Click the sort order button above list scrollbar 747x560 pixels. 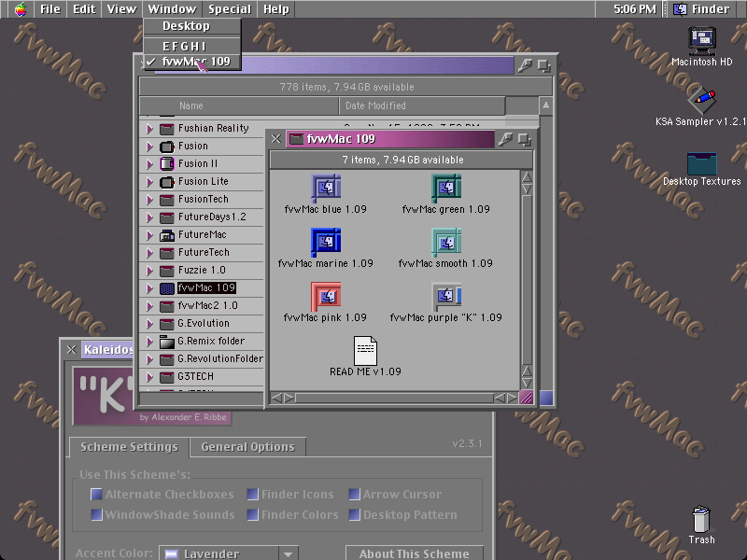546,105
